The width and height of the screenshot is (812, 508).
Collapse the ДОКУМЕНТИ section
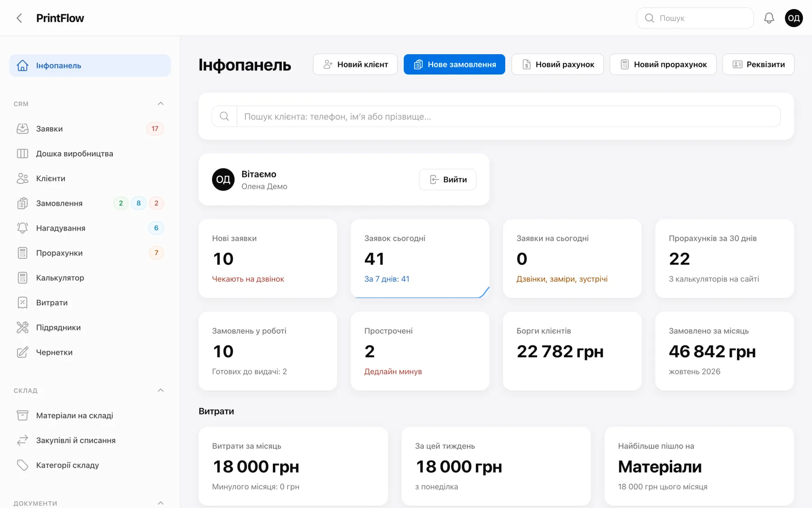coord(161,503)
